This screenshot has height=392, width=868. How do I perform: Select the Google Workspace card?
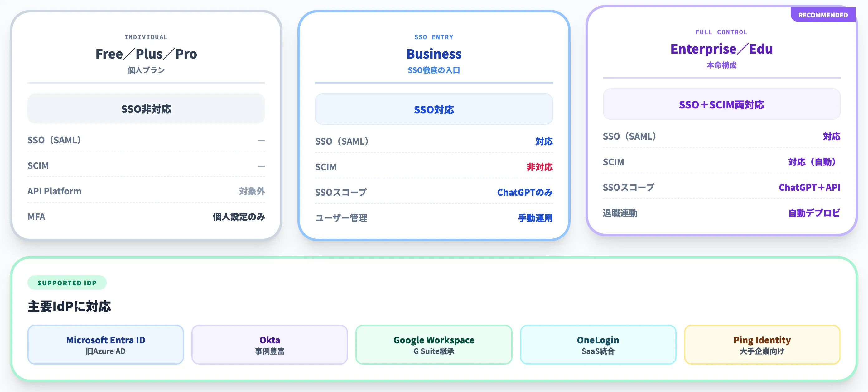(434, 345)
